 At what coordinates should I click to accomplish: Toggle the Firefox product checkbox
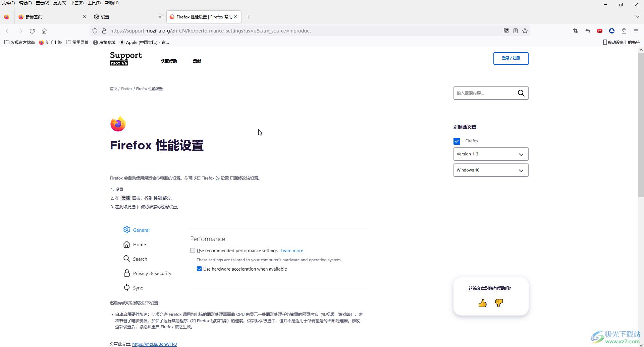coord(457,141)
